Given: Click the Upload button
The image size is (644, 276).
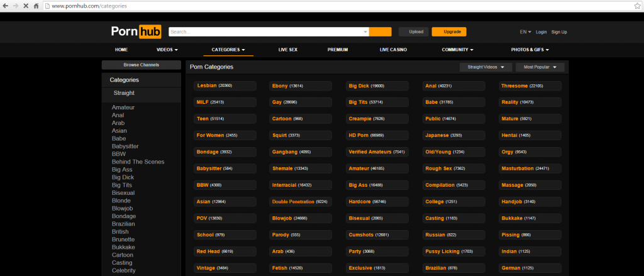Looking at the screenshot, I should pos(414,31).
